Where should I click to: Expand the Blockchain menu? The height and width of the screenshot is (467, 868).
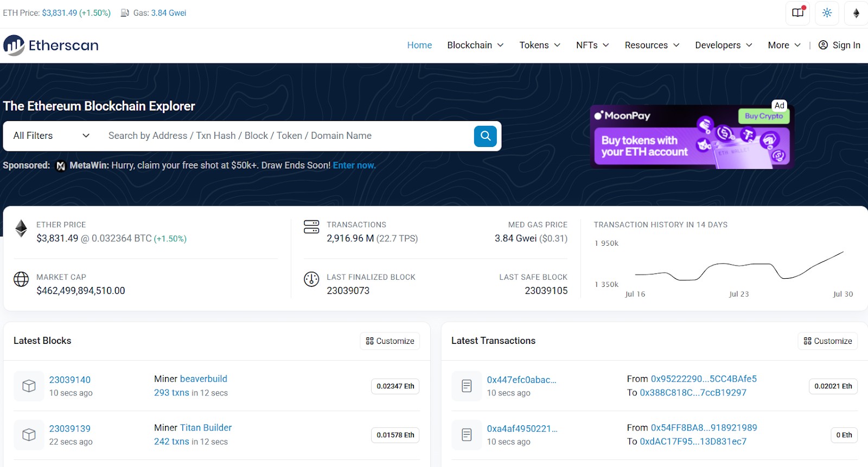(475, 45)
